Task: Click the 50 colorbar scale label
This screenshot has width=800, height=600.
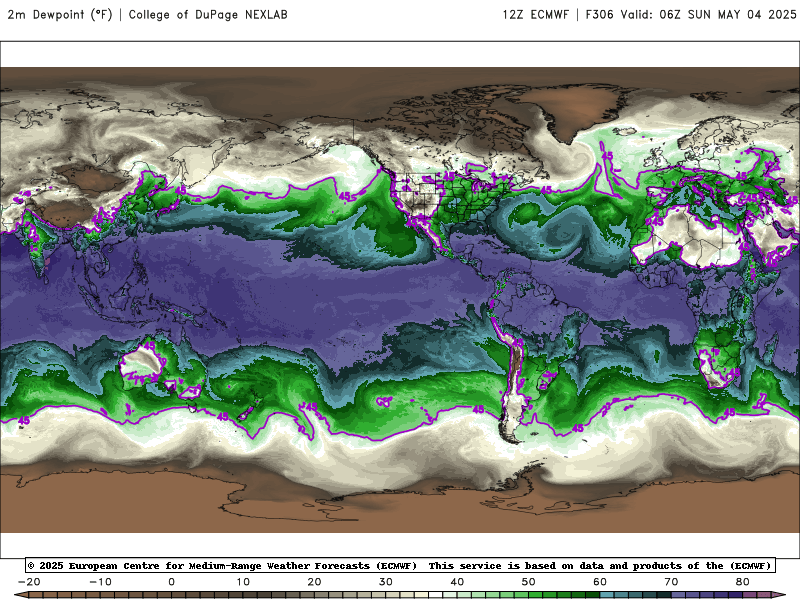Action: tap(529, 582)
